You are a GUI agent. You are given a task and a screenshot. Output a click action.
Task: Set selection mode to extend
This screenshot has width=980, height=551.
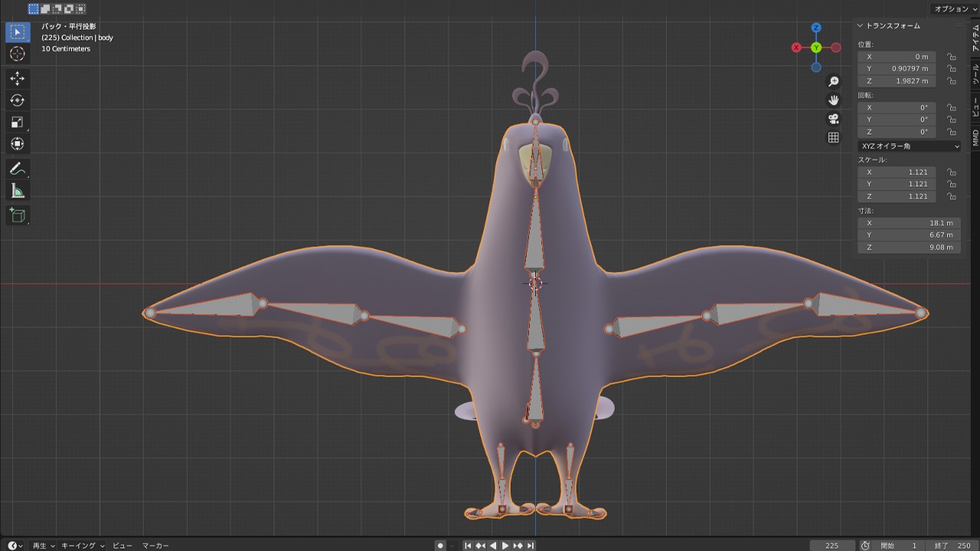coord(45,9)
